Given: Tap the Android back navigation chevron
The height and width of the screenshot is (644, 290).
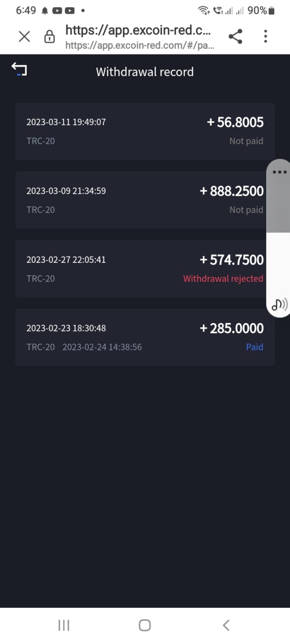Looking at the screenshot, I should [226, 625].
